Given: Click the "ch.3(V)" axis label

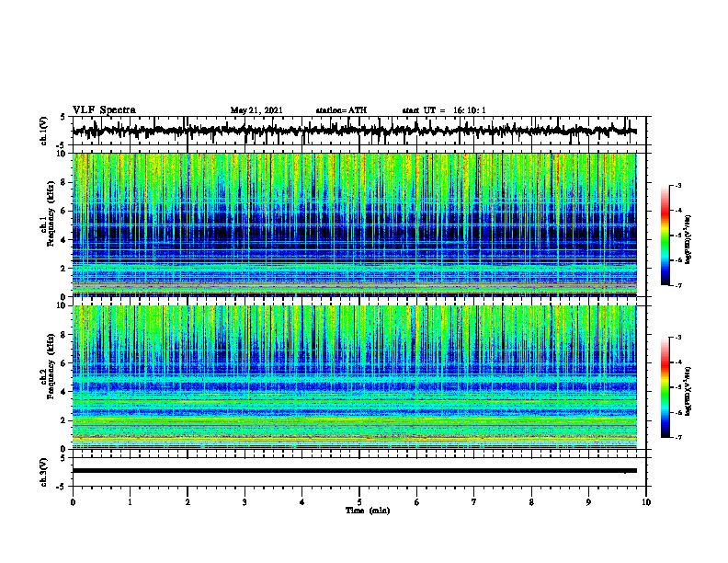Looking at the screenshot, I should click(44, 472).
